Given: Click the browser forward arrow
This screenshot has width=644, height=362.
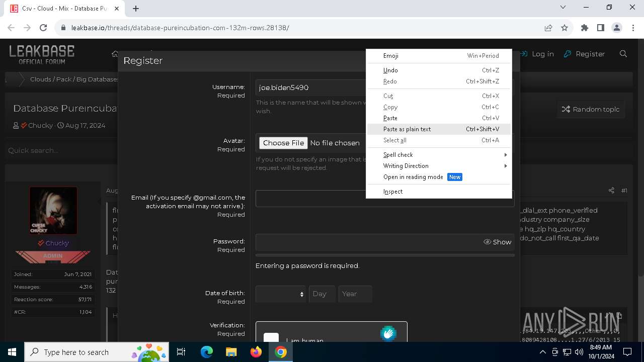Looking at the screenshot, I should tap(27, 28).
